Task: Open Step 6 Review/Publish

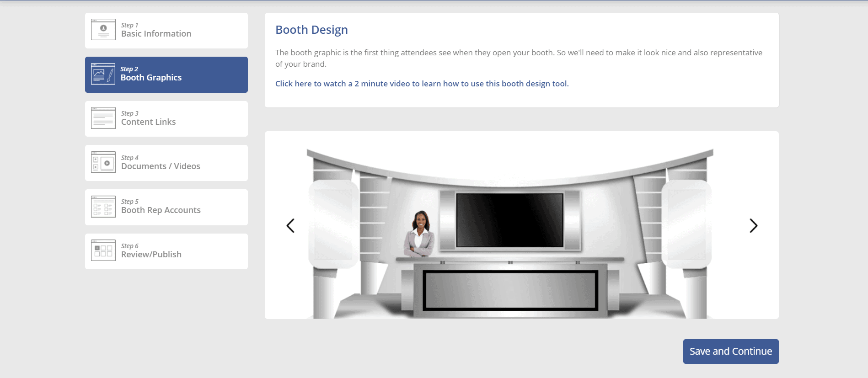Action: tap(166, 251)
